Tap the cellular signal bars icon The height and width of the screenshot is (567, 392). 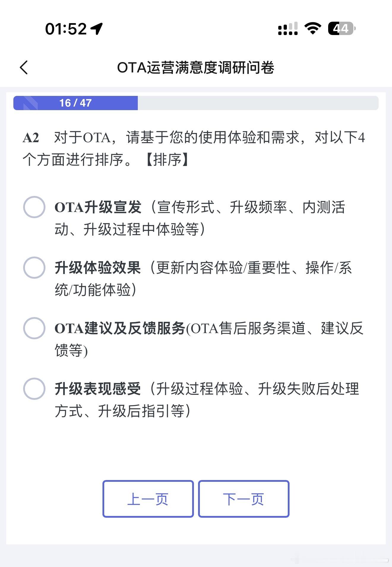287,29
